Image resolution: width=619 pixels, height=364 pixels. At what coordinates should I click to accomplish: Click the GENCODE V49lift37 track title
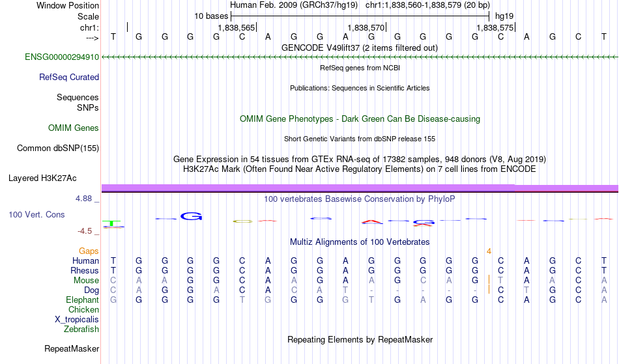[x=360, y=48]
